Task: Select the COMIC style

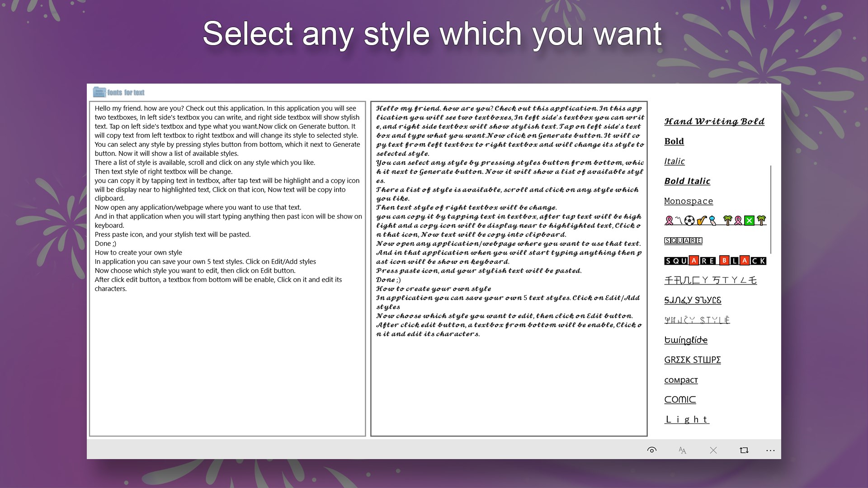Action: click(x=680, y=399)
